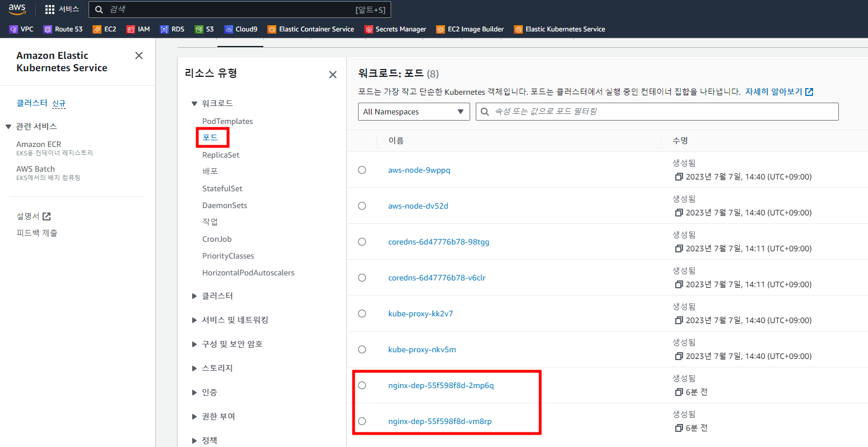This screenshot has height=447, width=868.
Task: Select radio button for nginx-dep-55f598f8d-2mp6q
Action: click(x=362, y=385)
